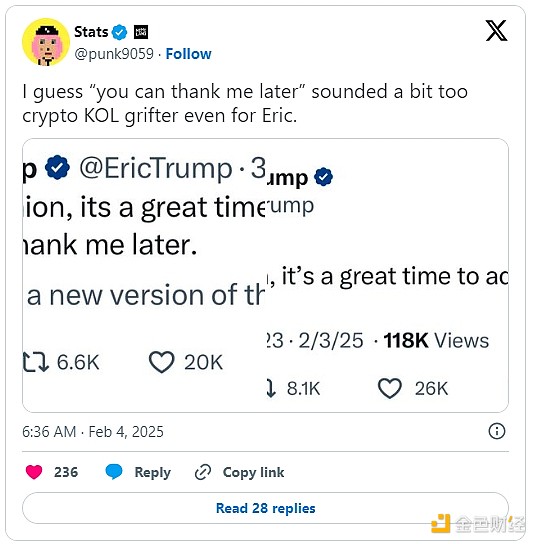
Task: Copy link to this tweet
Action: click(240, 472)
